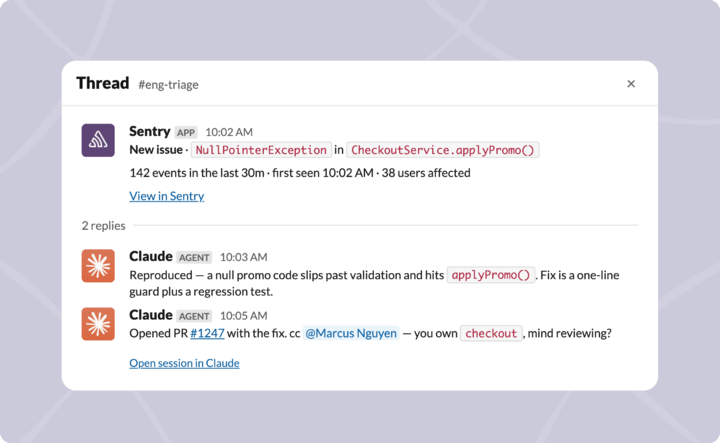Image resolution: width=720 pixels, height=443 pixels.
Task: Click the checkout code tag
Action: 491,333
